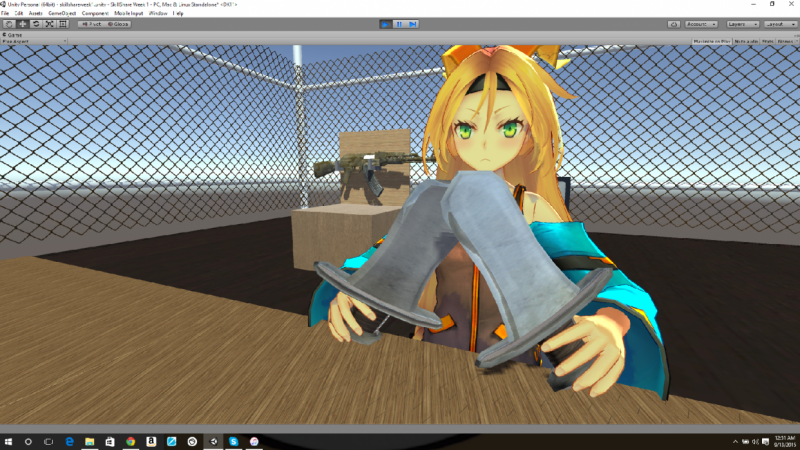800x450 pixels.
Task: Open the Amazon taskbar icon
Action: point(151,442)
